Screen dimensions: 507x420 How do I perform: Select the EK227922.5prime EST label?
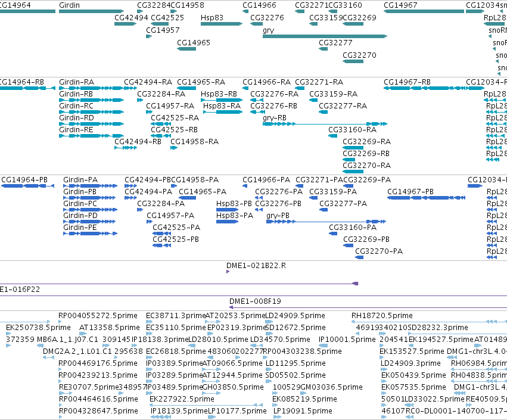coord(182,399)
